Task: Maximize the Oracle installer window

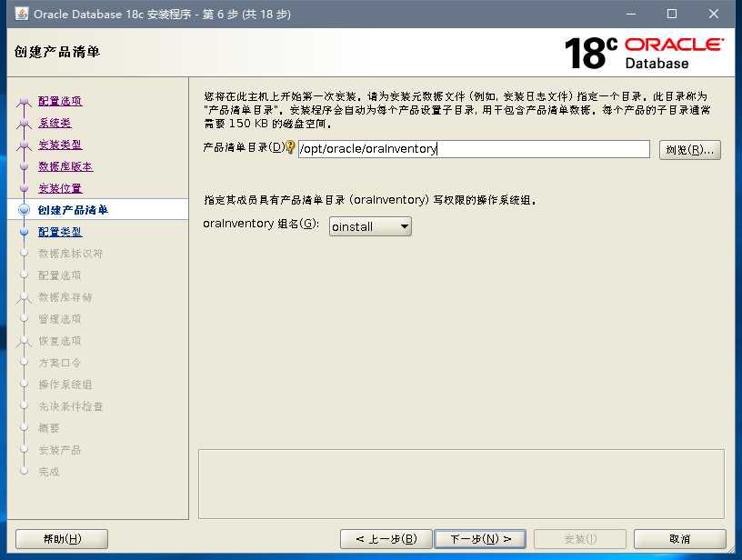Action: (x=671, y=14)
